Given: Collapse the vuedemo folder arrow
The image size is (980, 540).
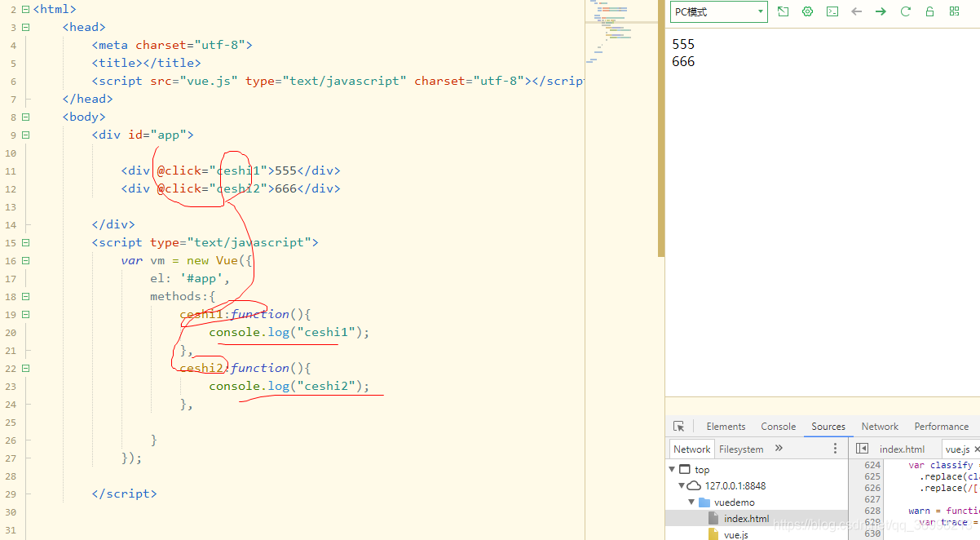Looking at the screenshot, I should point(691,502).
